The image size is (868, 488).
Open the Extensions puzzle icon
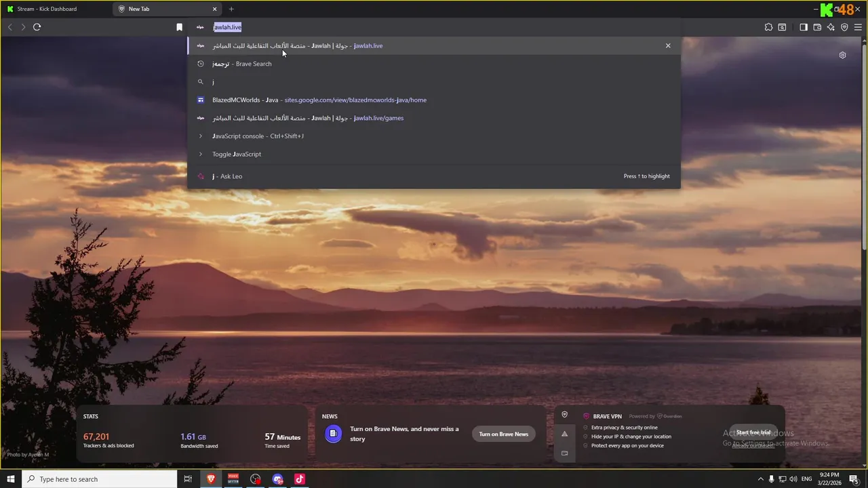click(x=768, y=27)
